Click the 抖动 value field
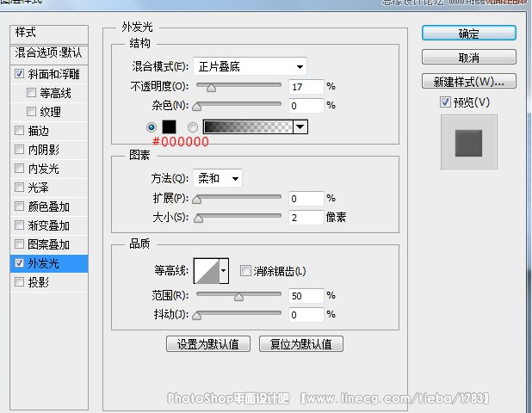This screenshot has width=532, height=413. point(306,315)
